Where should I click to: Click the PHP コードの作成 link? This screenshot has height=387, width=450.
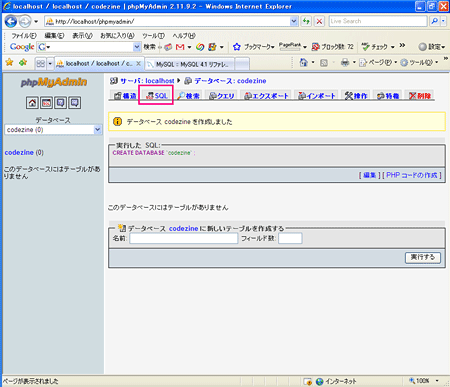(412, 175)
